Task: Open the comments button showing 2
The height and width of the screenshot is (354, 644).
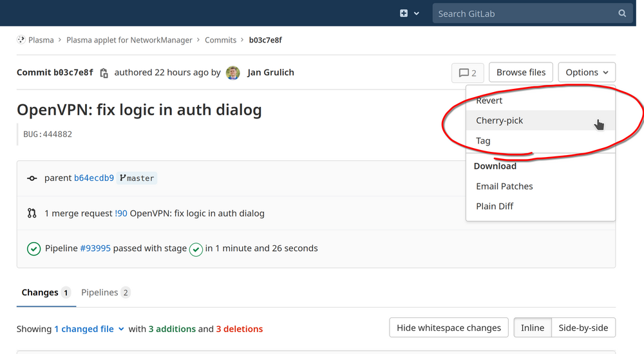Action: (x=468, y=73)
